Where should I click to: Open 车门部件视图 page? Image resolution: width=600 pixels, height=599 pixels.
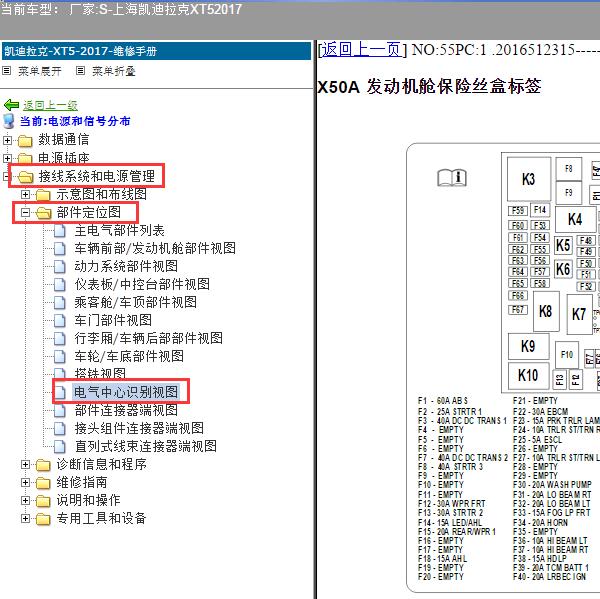(x=113, y=320)
